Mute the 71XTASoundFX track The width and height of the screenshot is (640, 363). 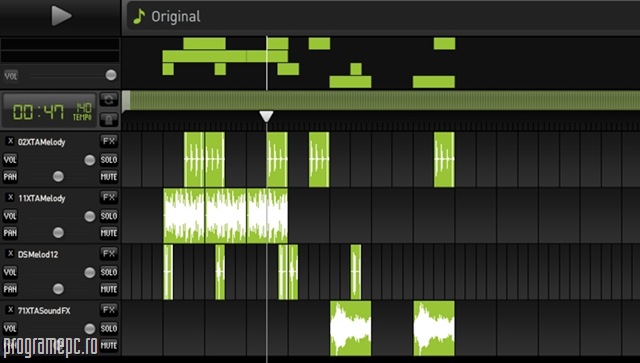(109, 345)
